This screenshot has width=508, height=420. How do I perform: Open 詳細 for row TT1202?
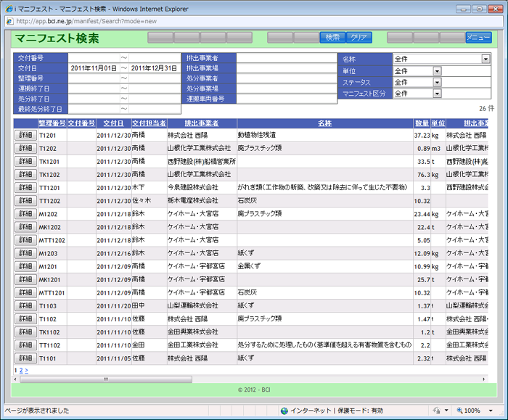25,201
